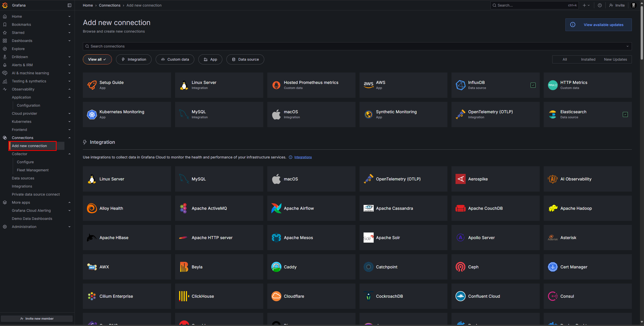The height and width of the screenshot is (326, 644).
Task: Select the App filter tab
Action: (x=210, y=59)
